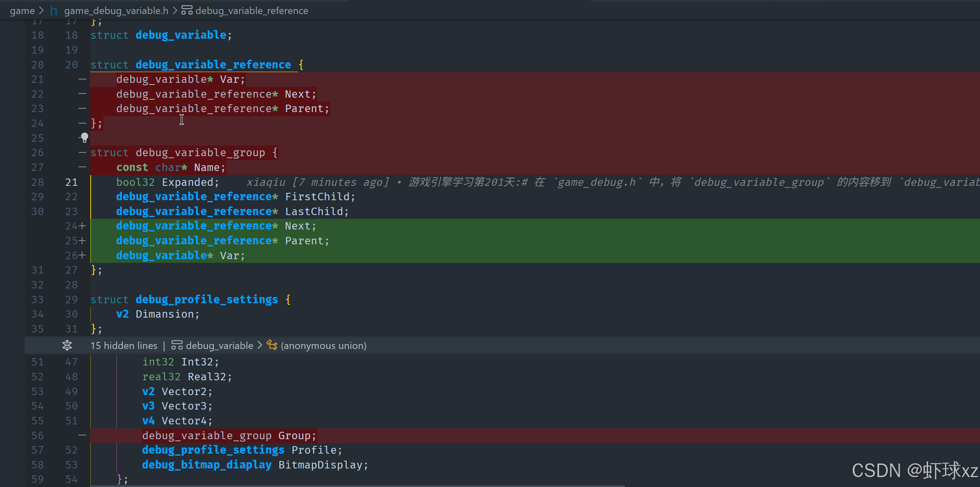Click chevron after game_debug_variable.h breadcrumb

click(175, 11)
